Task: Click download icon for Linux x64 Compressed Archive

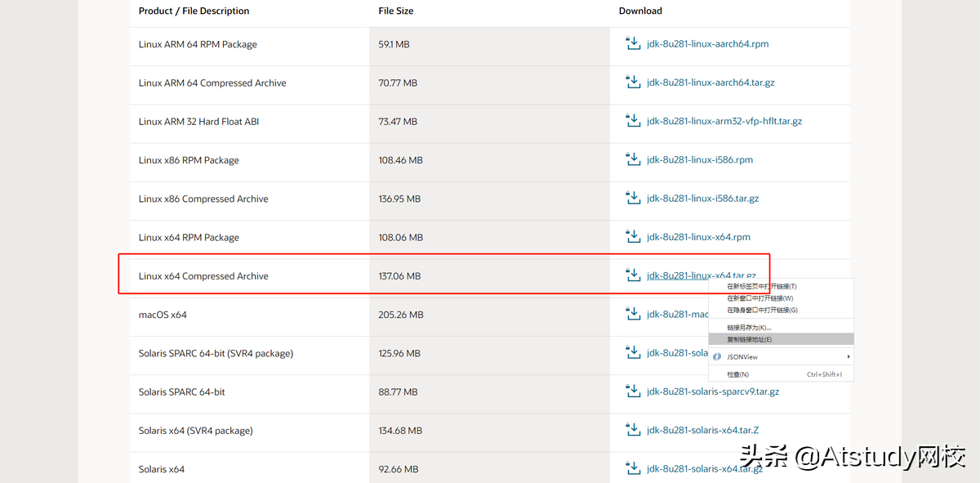Action: coord(632,276)
